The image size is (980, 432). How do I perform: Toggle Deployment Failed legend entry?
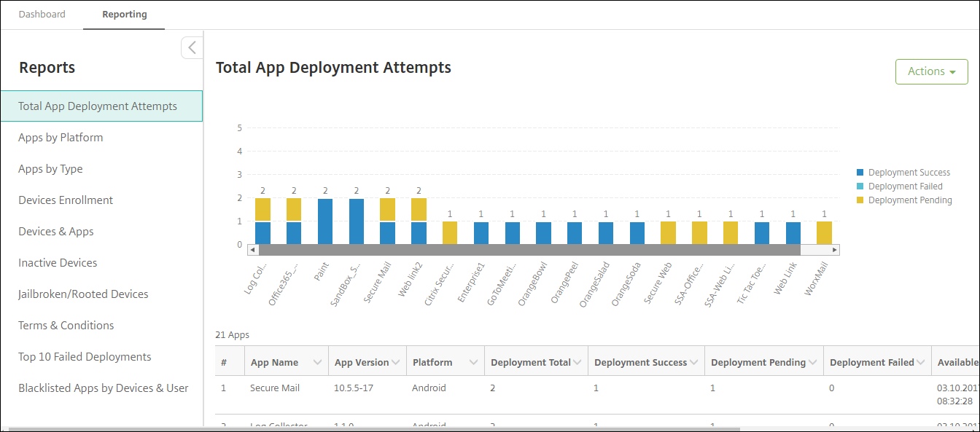[905, 186]
